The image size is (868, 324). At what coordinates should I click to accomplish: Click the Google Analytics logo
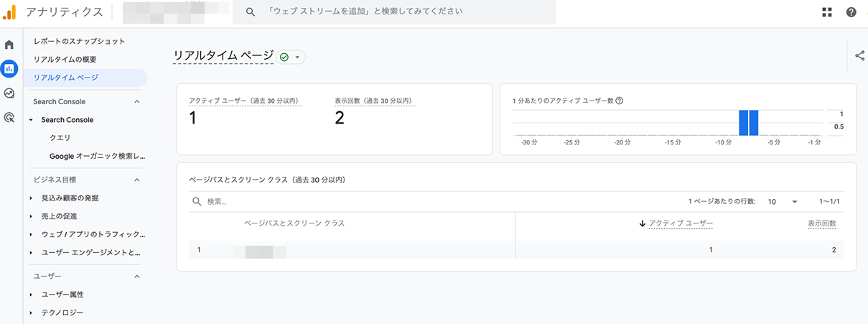pyautogui.click(x=9, y=12)
